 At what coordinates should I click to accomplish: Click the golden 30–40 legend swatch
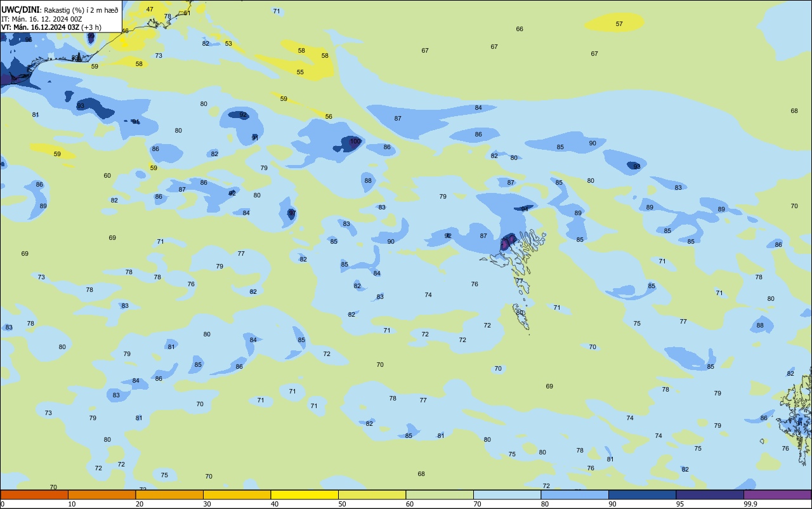click(x=237, y=494)
